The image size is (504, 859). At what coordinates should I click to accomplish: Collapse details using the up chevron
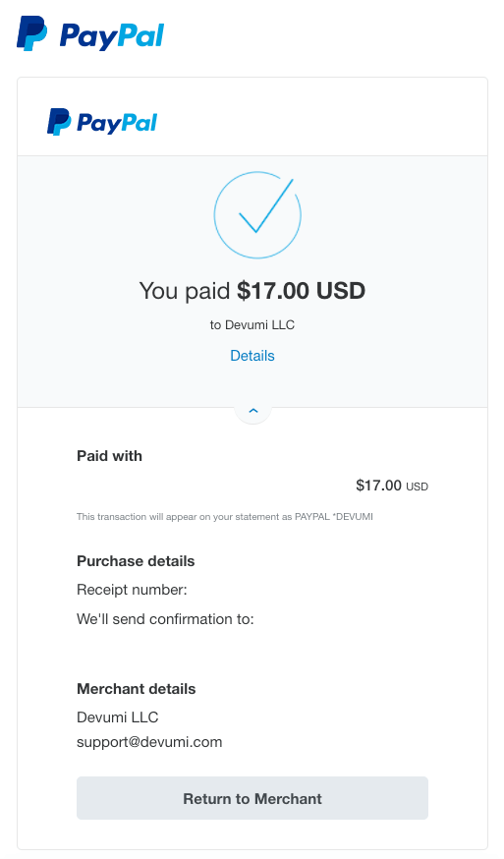[x=253, y=410]
